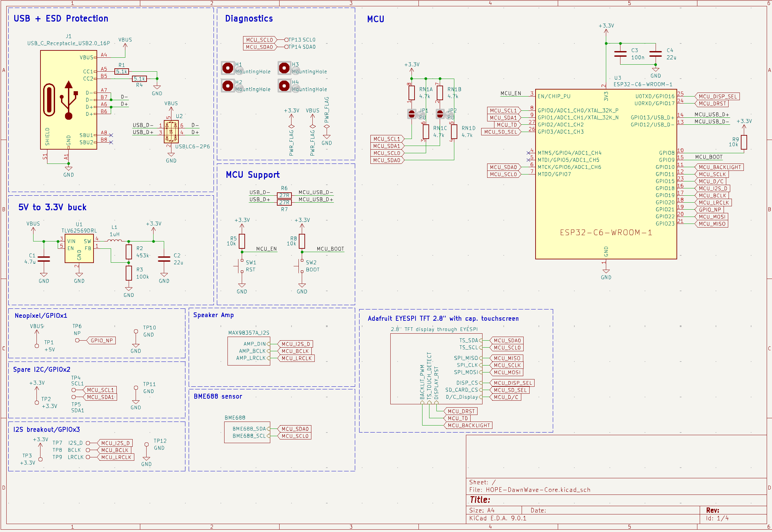This screenshot has width=772, height=532.
Task: Click the MCU_DISP_SEL label at GPIO16
Action: click(717, 96)
